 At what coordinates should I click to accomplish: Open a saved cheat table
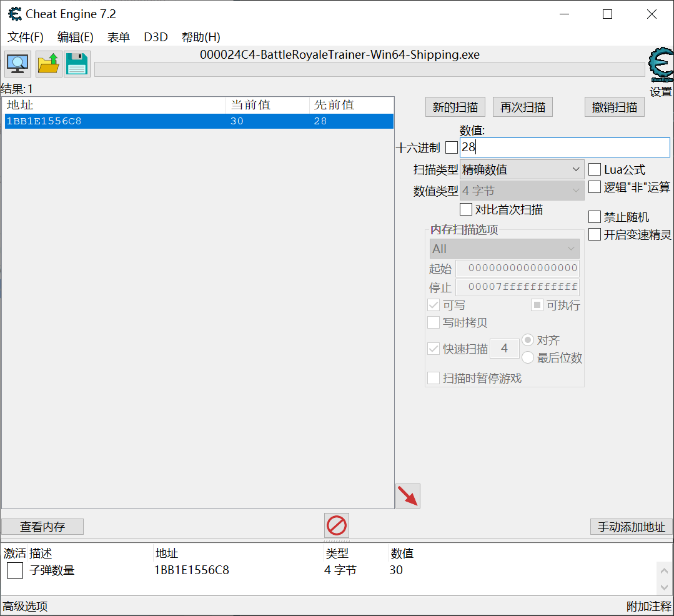[x=47, y=63]
